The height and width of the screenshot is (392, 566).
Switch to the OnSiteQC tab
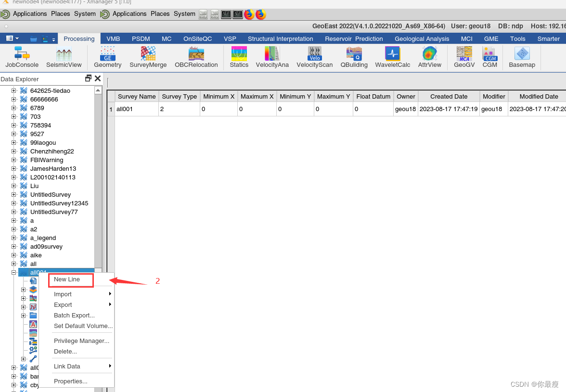[x=197, y=38]
